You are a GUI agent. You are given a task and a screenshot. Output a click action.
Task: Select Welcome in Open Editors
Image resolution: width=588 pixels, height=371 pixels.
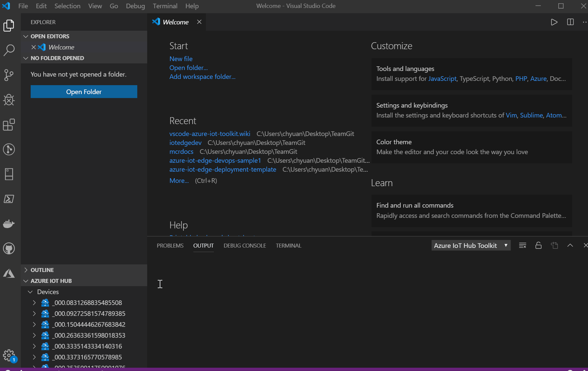[84, 47]
